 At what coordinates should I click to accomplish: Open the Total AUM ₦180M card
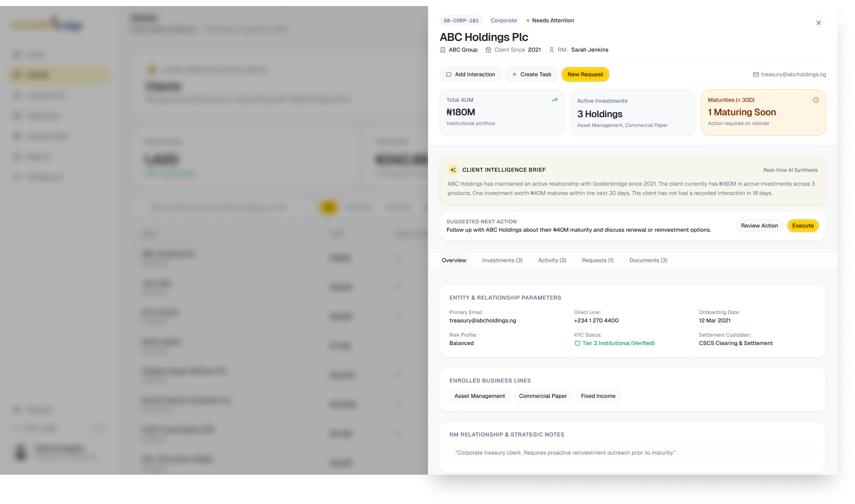tap(502, 113)
